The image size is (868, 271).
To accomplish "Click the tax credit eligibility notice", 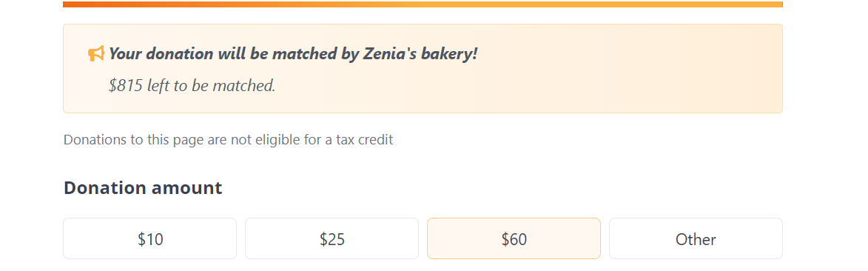I will pyautogui.click(x=228, y=140).
